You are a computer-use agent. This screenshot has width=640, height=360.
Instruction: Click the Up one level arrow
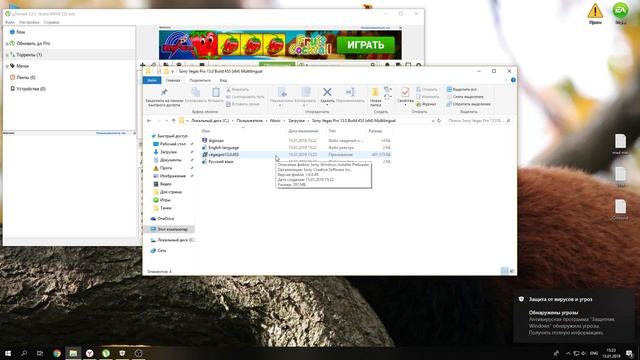[173, 121]
